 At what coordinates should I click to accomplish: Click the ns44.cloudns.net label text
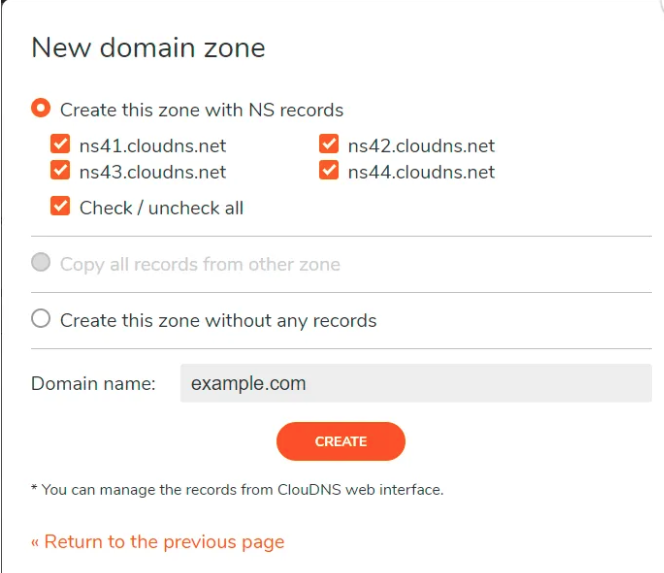coord(421,172)
